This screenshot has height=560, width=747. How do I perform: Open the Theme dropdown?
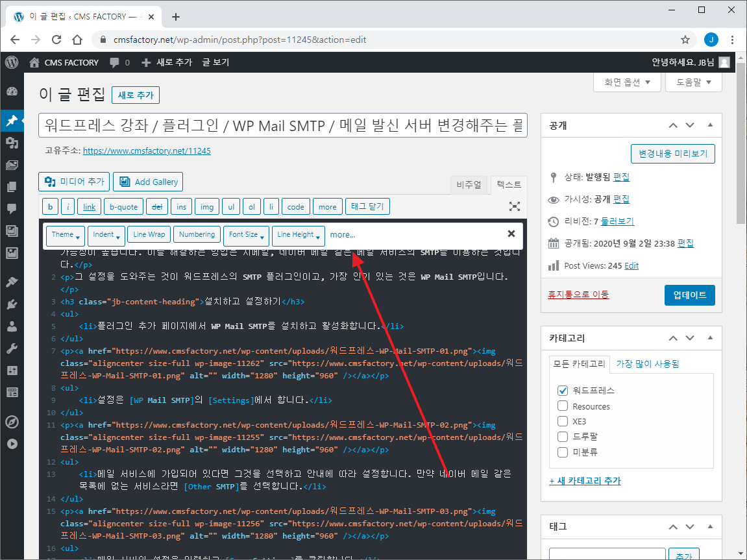pos(66,236)
